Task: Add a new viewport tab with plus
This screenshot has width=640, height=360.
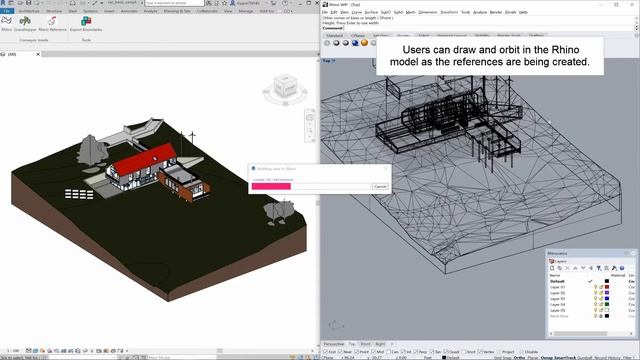Action: pyautogui.click(x=392, y=344)
